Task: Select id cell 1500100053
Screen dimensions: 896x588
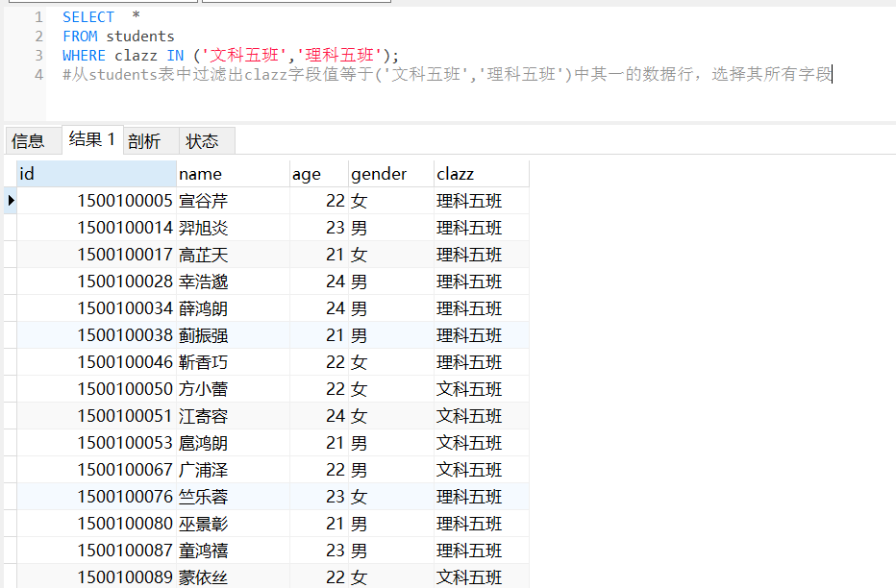Action: tap(96, 443)
